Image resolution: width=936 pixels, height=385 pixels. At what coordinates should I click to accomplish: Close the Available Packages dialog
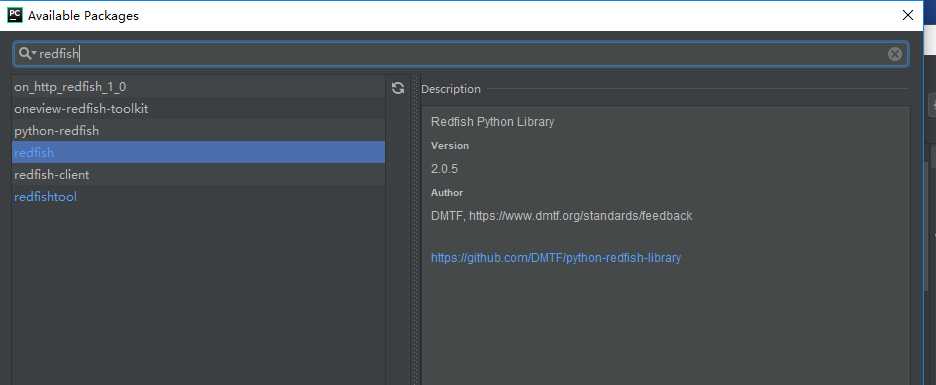click(x=907, y=16)
